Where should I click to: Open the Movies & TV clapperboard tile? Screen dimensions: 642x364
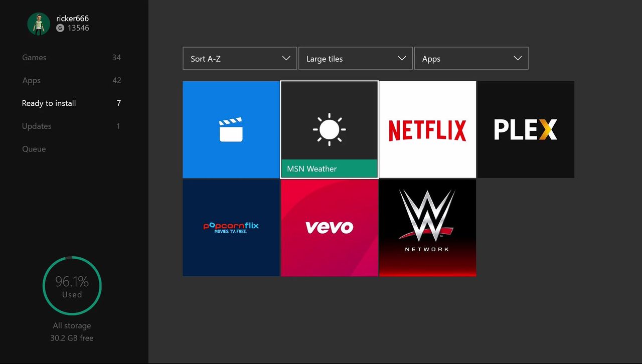pos(231,129)
